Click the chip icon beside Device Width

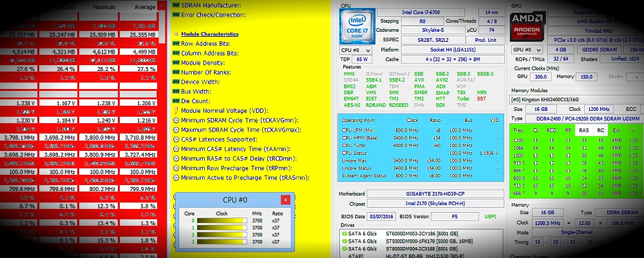[x=176, y=81]
